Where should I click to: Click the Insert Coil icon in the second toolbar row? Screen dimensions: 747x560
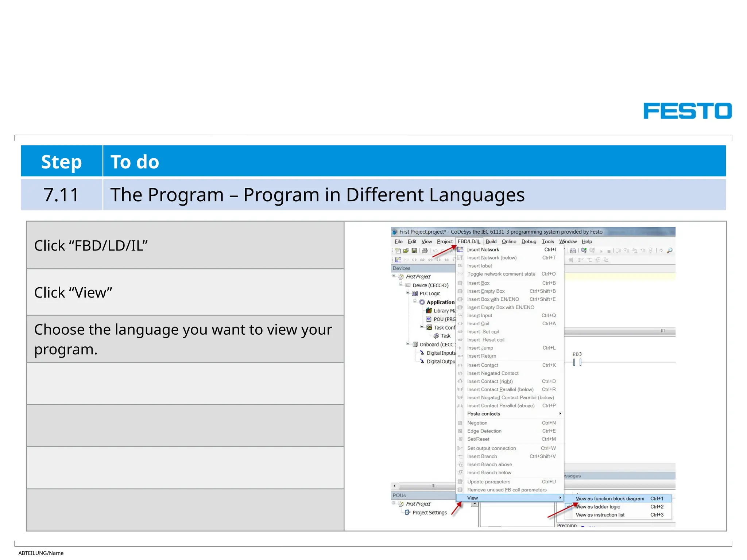(414, 260)
